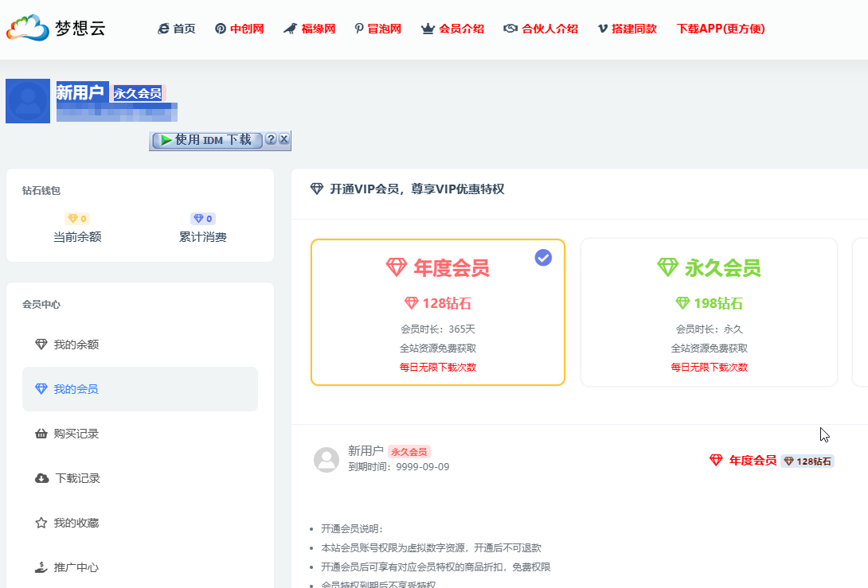Click 会员时长：365天 text

[438, 329]
